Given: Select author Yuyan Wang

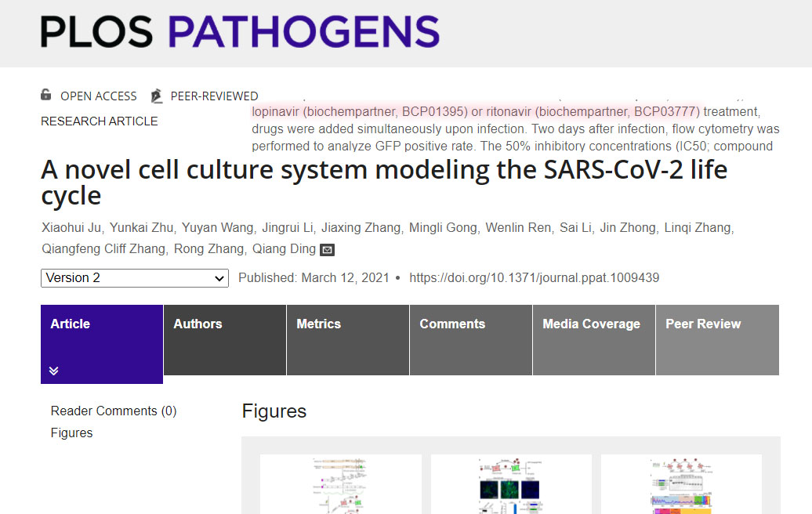Looking at the screenshot, I should [218, 228].
